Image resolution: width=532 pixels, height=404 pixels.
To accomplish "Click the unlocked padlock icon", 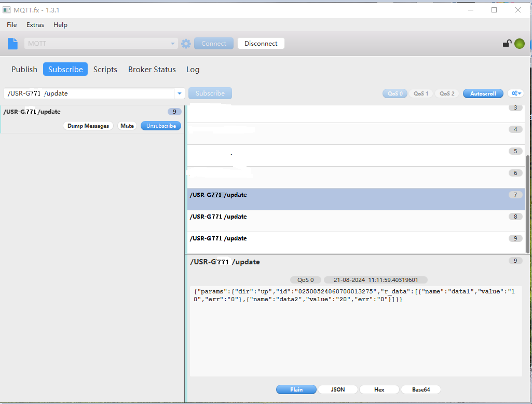I will 507,44.
